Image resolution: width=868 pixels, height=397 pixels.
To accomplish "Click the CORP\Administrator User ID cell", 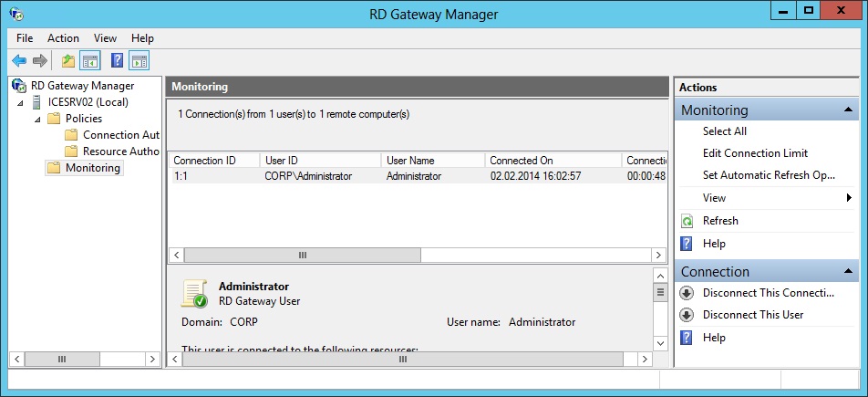I will [x=308, y=176].
